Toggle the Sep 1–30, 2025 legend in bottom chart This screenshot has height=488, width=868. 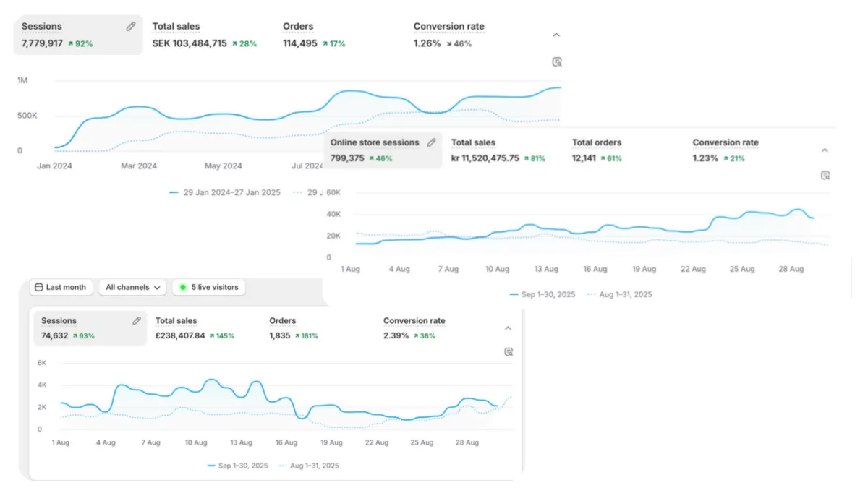click(237, 466)
